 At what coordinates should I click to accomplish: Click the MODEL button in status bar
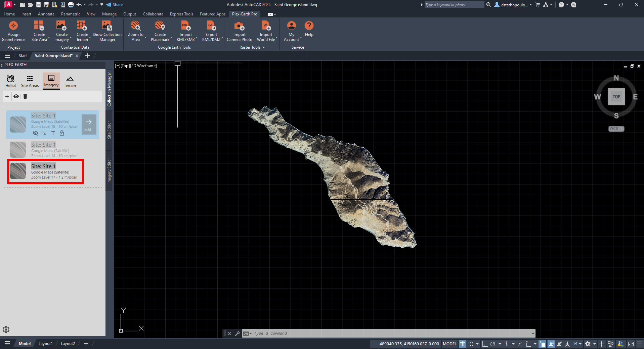tap(449, 344)
